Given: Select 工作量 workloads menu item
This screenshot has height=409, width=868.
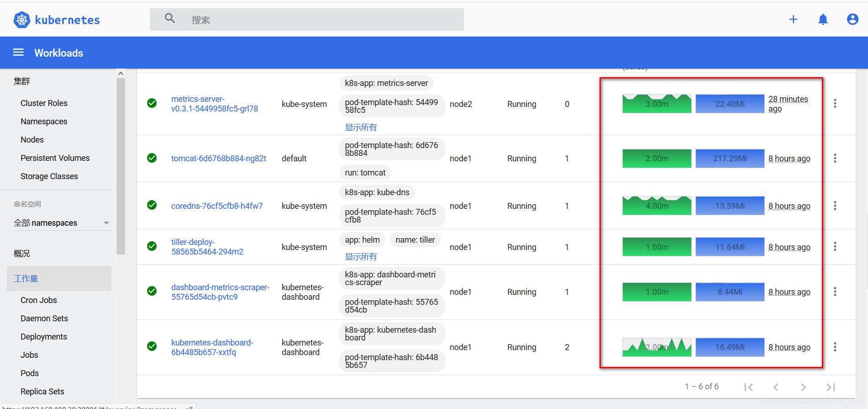Looking at the screenshot, I should click(59, 279).
